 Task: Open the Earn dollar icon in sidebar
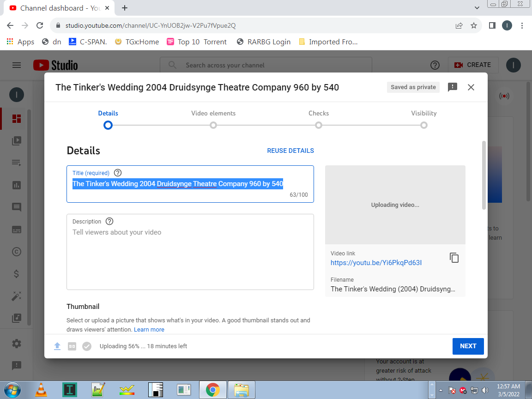(16, 274)
